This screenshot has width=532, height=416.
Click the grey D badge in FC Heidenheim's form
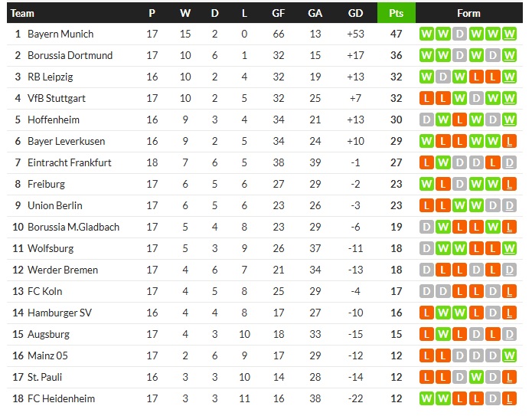[x=492, y=398]
